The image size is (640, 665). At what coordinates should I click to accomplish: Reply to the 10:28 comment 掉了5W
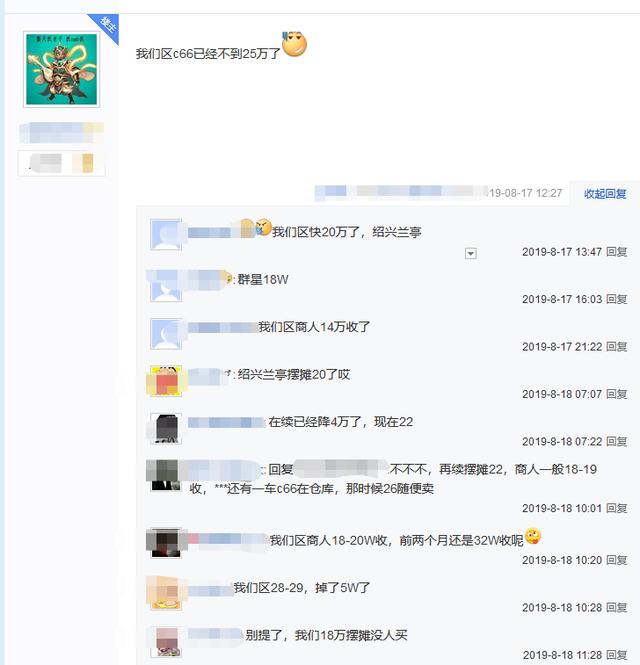pos(616,608)
